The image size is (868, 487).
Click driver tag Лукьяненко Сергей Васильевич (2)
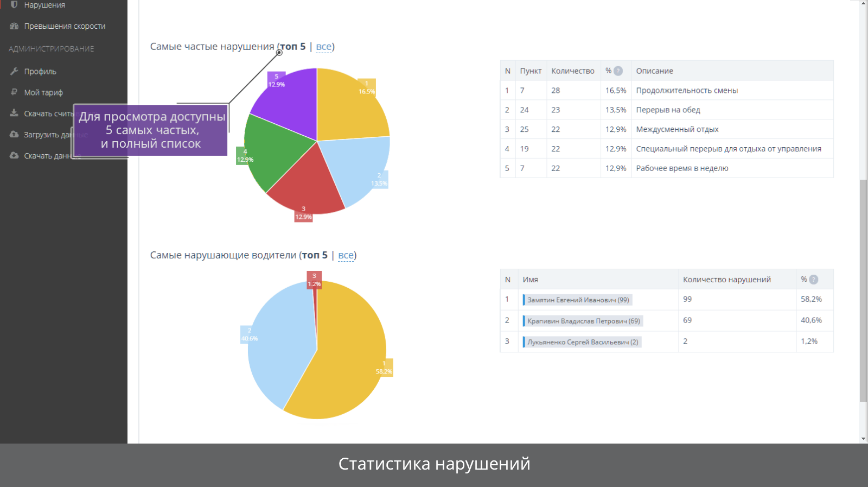click(582, 342)
